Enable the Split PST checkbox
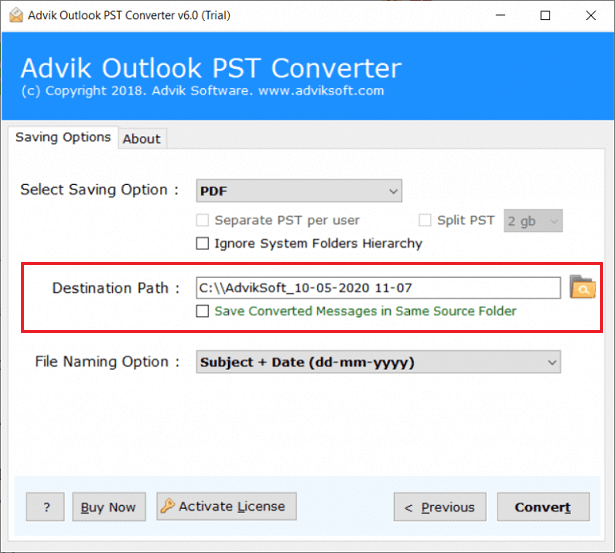Image resolution: width=615 pixels, height=553 pixels. (425, 220)
